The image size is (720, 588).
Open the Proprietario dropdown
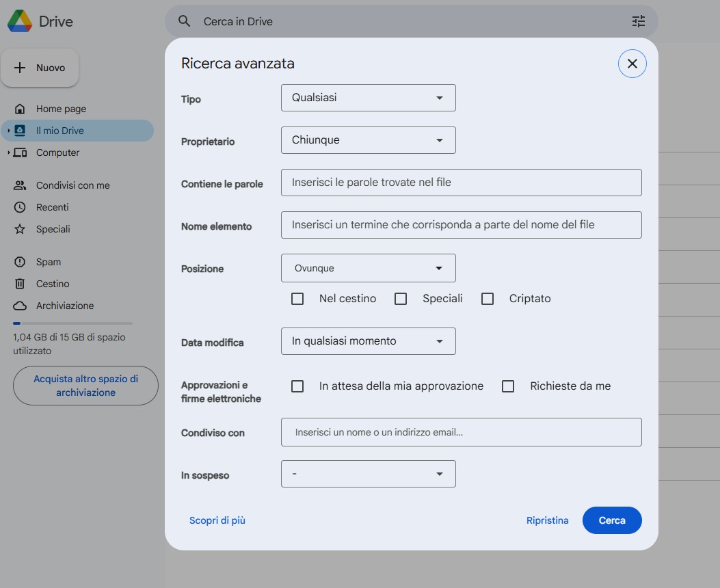pos(368,139)
